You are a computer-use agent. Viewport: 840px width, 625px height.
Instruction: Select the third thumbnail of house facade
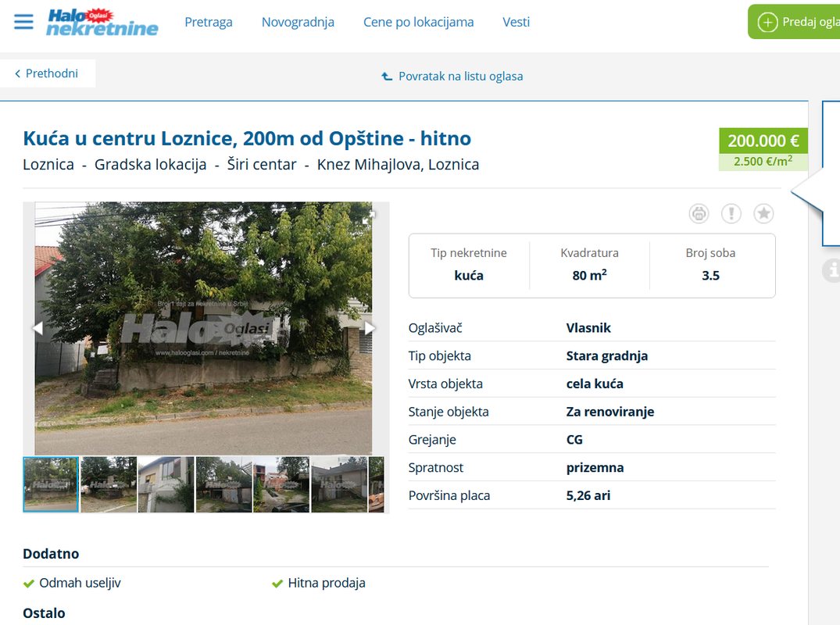coord(166,484)
